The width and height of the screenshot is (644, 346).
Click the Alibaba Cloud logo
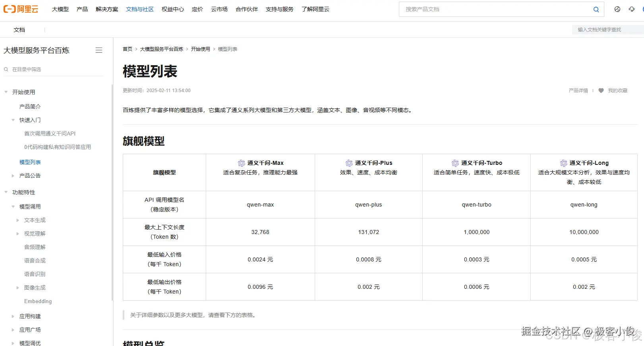click(x=21, y=9)
